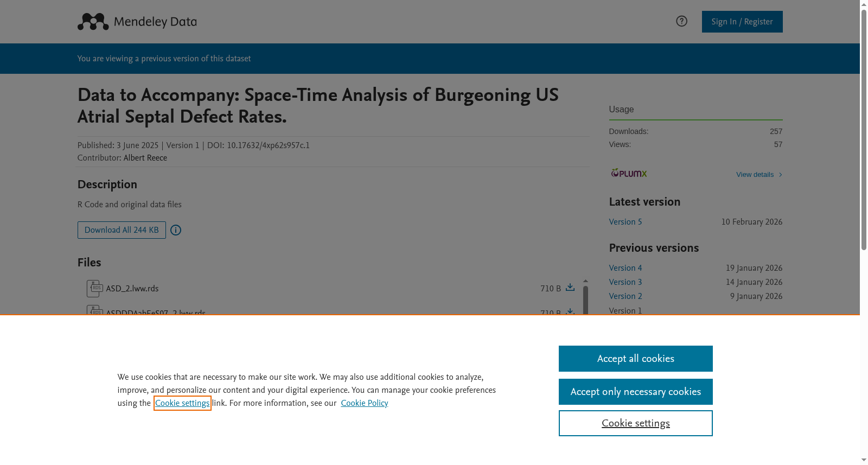Click the chevron next to View details
The image size is (868, 465).
pos(780,175)
